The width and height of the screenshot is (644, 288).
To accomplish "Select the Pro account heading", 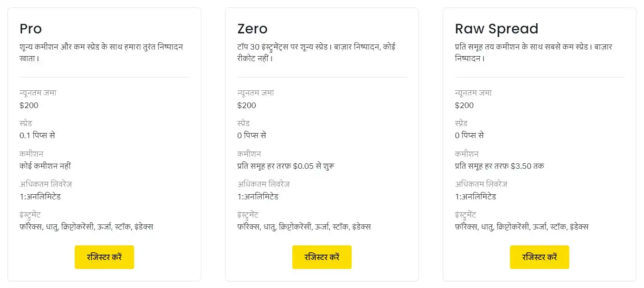I will point(31,29).
